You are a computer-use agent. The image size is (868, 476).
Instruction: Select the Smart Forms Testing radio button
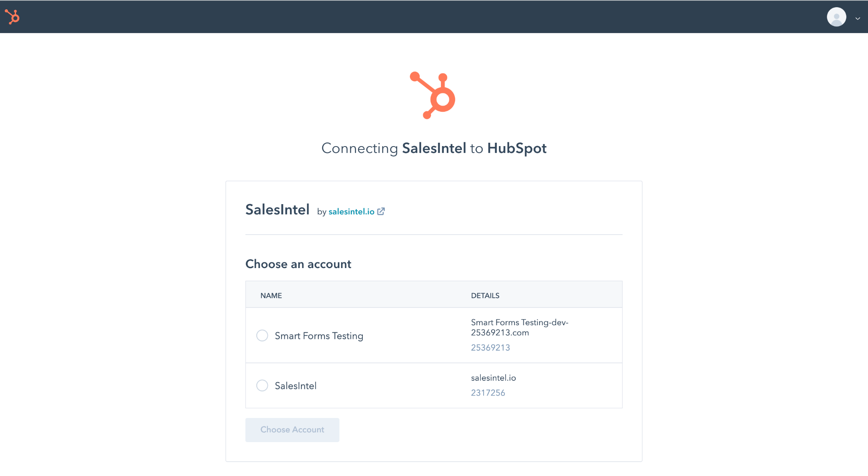click(262, 335)
